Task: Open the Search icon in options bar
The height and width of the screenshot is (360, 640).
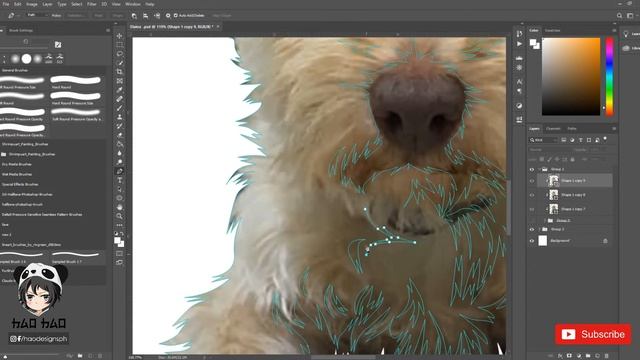Action: click(x=620, y=16)
